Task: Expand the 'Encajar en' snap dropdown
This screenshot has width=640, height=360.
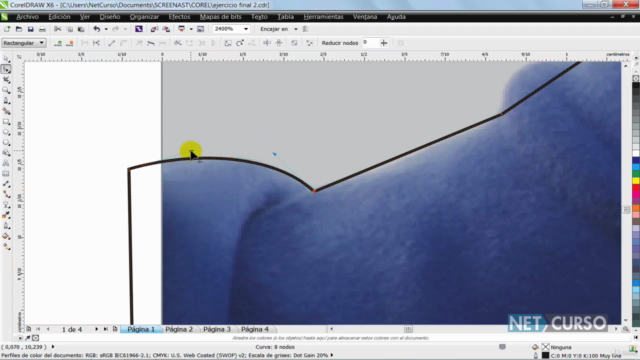Action: 296,29
